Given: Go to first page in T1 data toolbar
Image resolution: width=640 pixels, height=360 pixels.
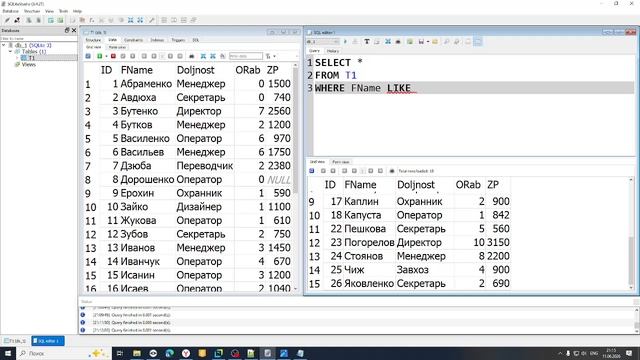Looking at the screenshot, I should [144, 56].
